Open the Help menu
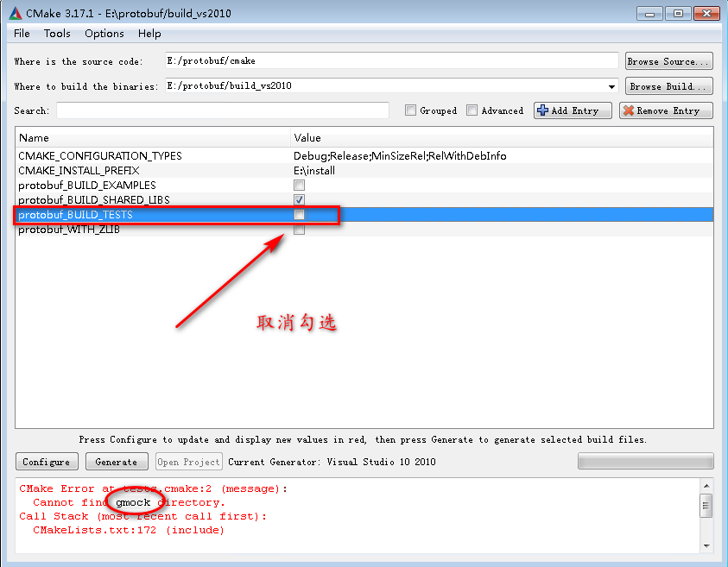728x567 pixels. tap(149, 34)
